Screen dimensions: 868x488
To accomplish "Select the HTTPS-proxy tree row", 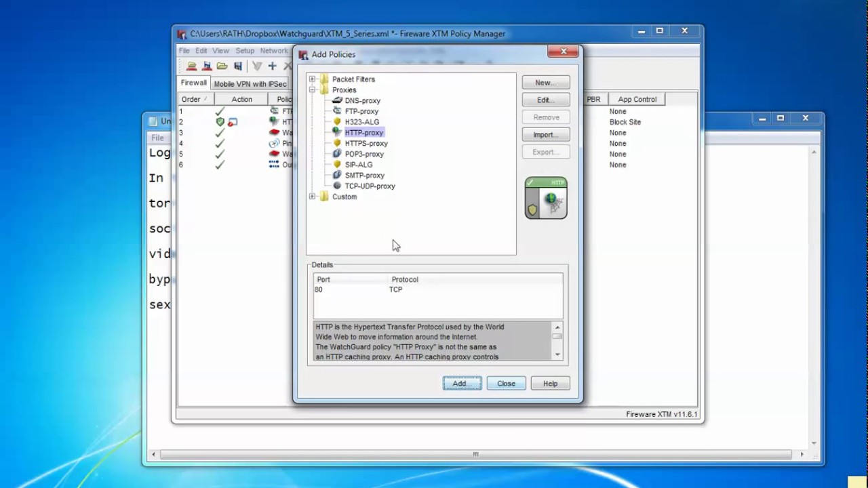I will [366, 143].
